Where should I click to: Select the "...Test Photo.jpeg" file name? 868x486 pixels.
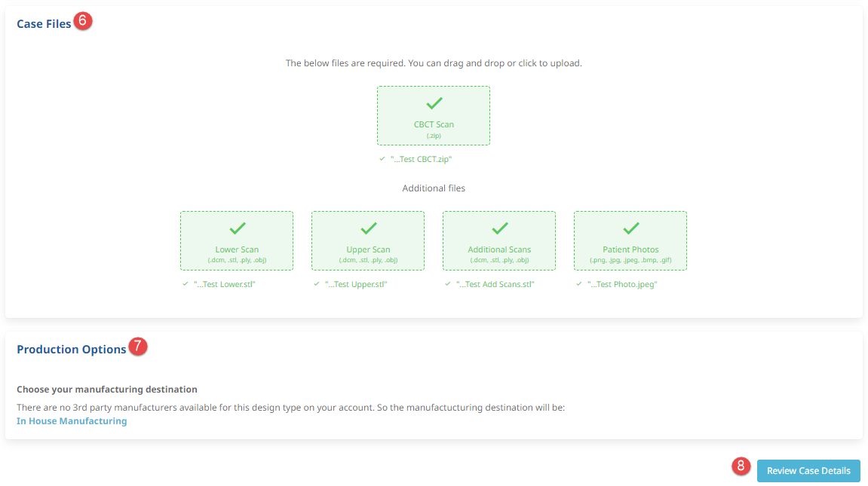point(623,285)
